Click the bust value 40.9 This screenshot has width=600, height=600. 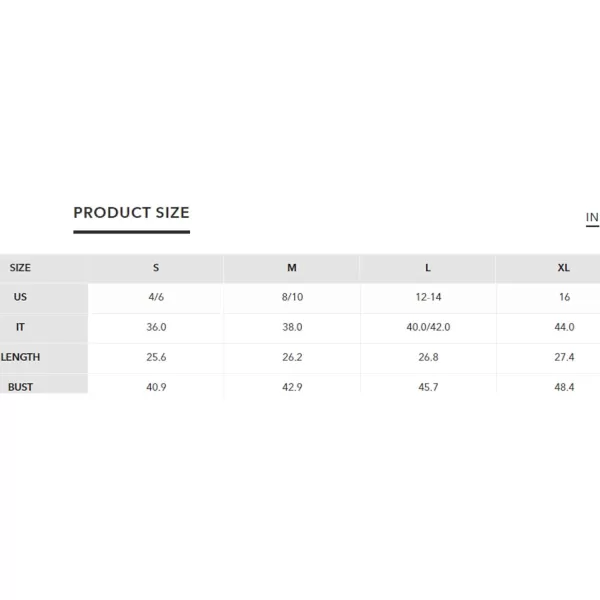click(156, 387)
